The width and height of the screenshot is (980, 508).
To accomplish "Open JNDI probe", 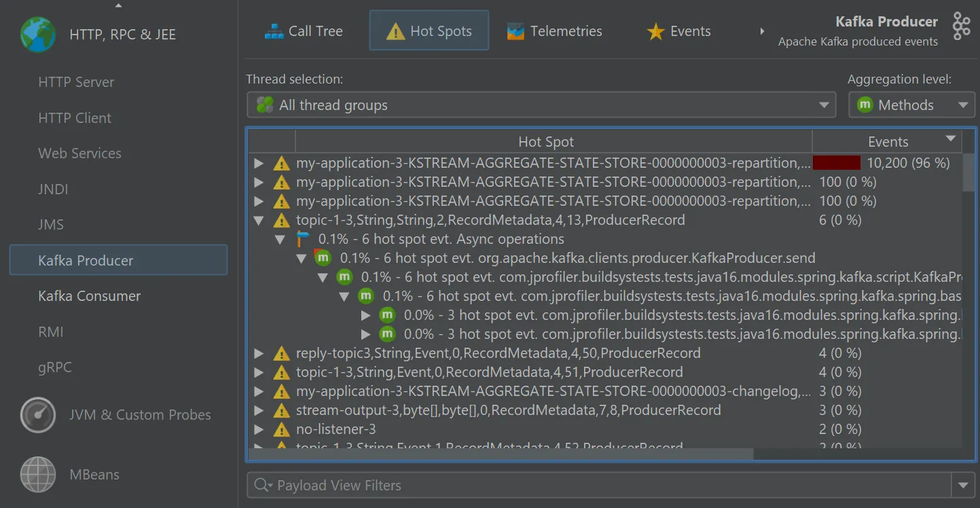I will [53, 189].
